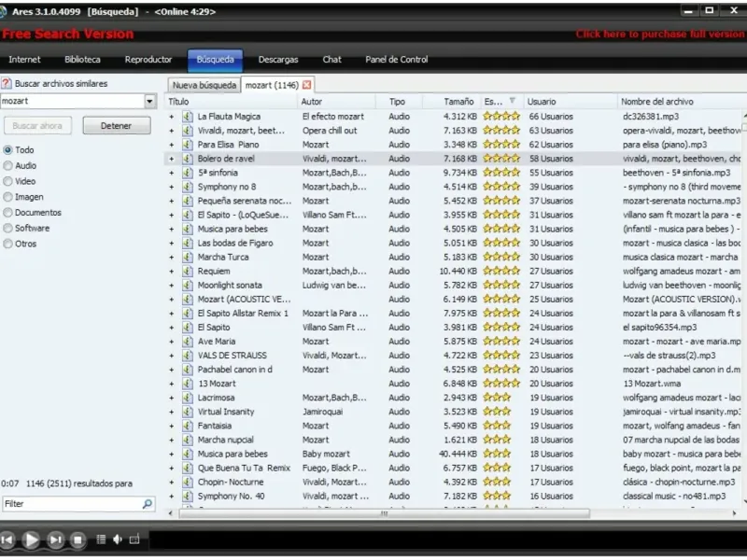
Task: Select the Todo radio button
Action: tap(7, 150)
